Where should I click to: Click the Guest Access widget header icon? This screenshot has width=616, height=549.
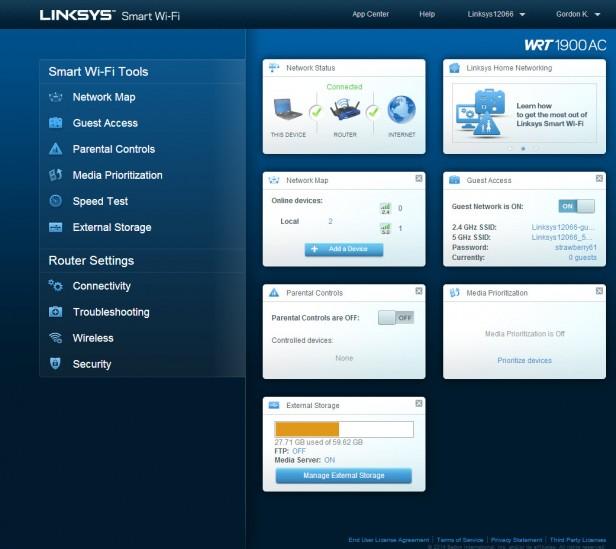(455, 180)
